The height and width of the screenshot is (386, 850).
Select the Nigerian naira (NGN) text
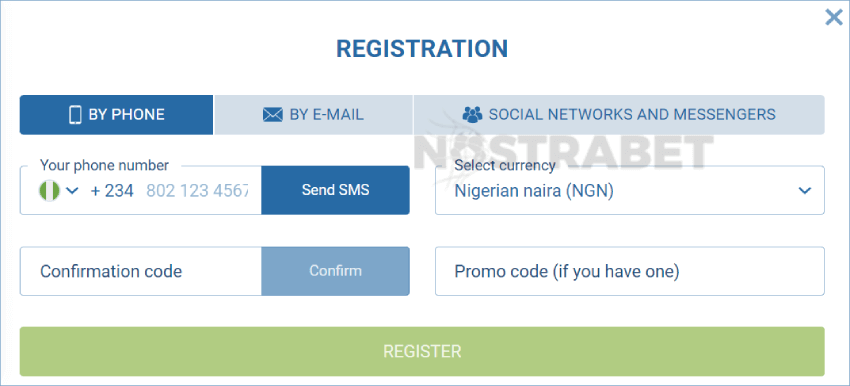[x=534, y=191]
